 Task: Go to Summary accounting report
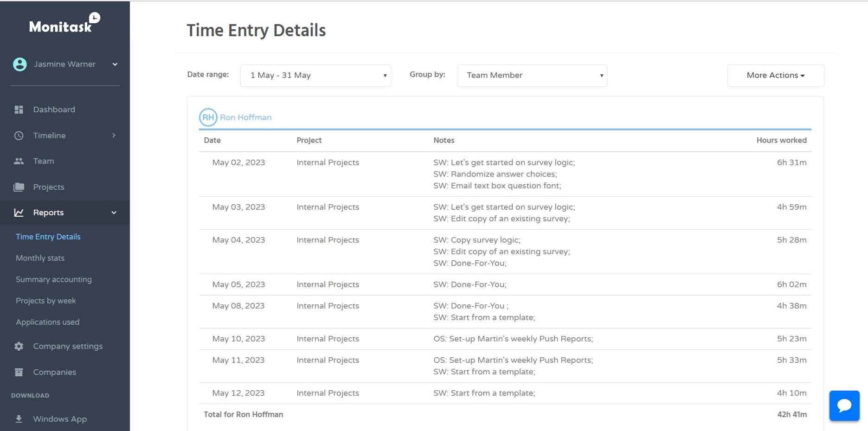(x=54, y=279)
